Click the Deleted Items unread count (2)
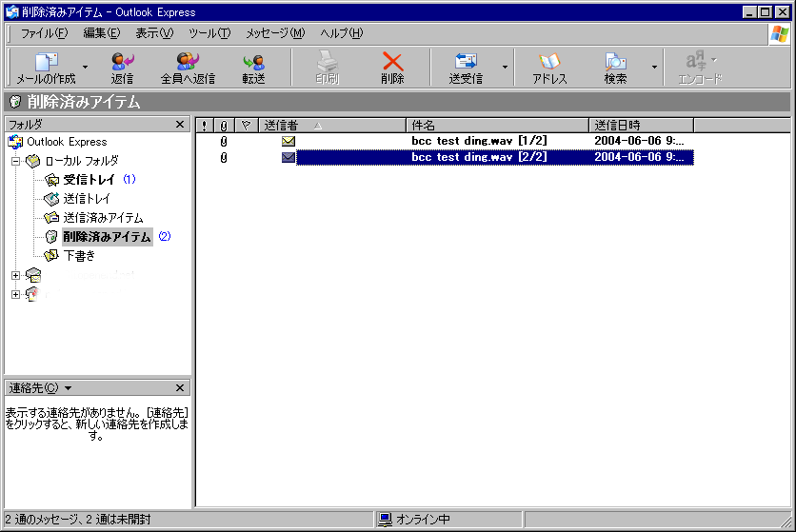 point(165,236)
